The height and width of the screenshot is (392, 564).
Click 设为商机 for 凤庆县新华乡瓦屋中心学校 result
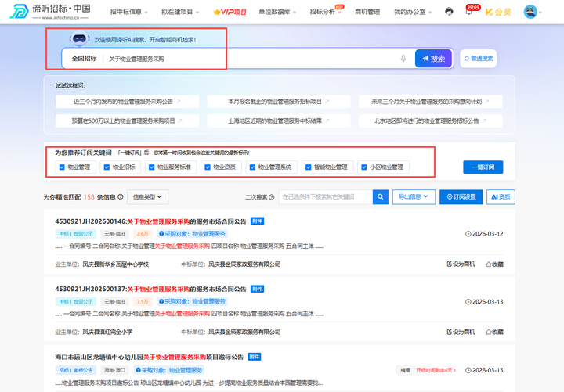coord(461,264)
